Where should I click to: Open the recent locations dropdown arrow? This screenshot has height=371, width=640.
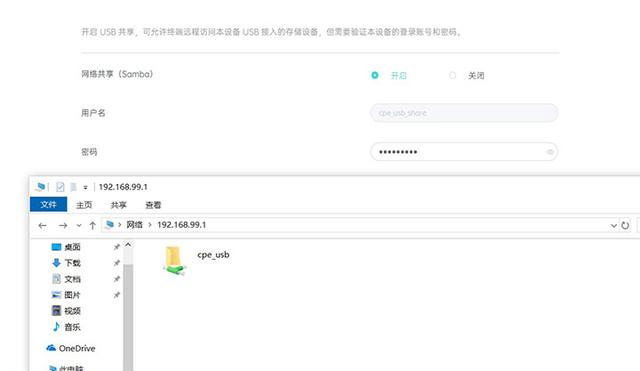pos(79,225)
